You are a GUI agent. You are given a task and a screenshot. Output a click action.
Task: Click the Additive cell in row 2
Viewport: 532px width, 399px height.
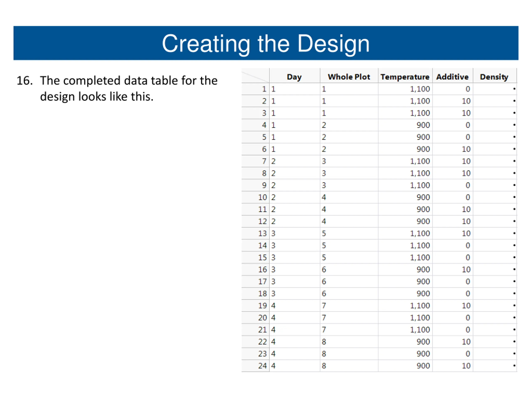[x=452, y=101]
